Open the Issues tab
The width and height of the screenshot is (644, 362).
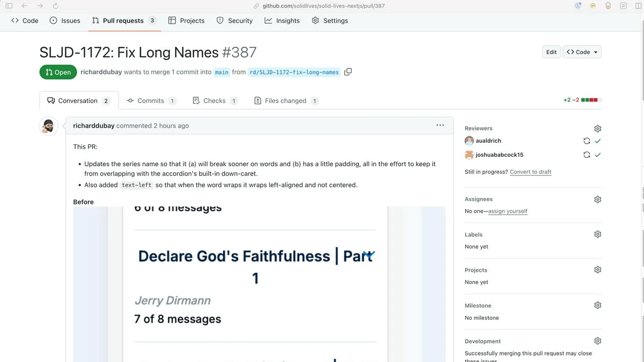pyautogui.click(x=65, y=21)
